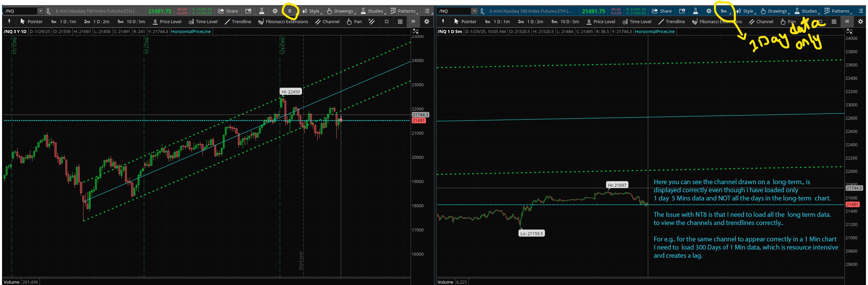Click the drawing set icon after Pan, left chart
Screen dimensions: 868x285
(371, 21)
